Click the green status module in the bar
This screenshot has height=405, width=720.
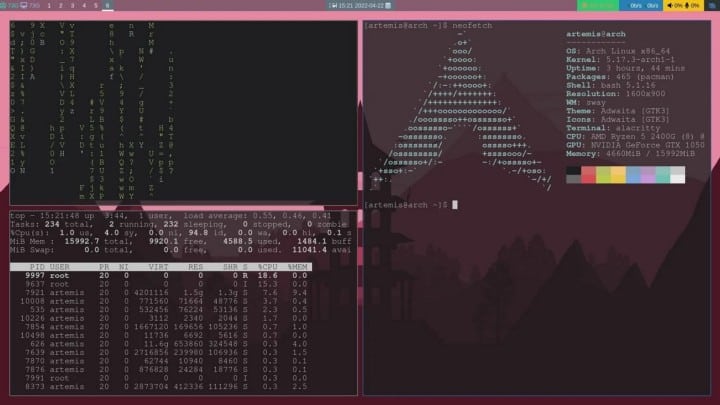click(x=597, y=6)
